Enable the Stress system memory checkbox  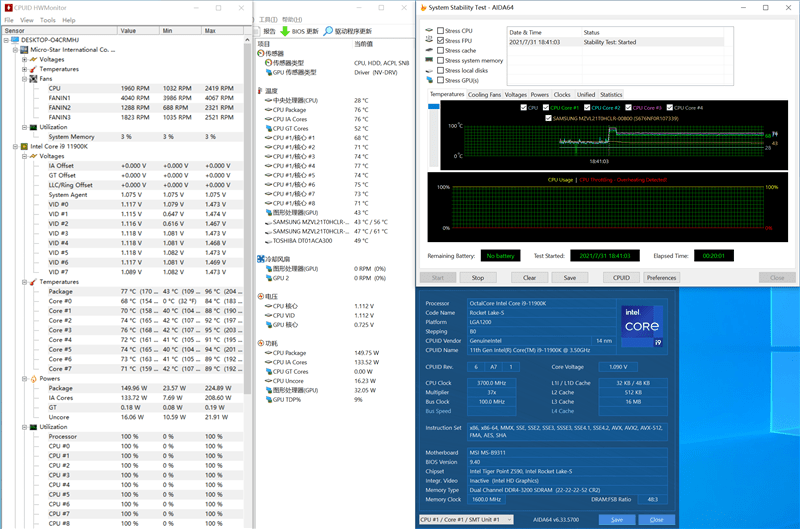pos(440,60)
